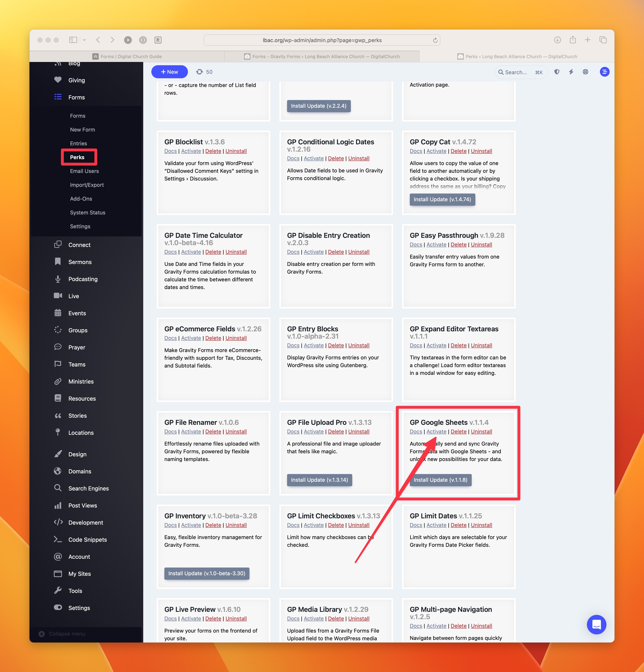Click the Design brush icon
Screen dimensions: 644x672
pos(58,454)
